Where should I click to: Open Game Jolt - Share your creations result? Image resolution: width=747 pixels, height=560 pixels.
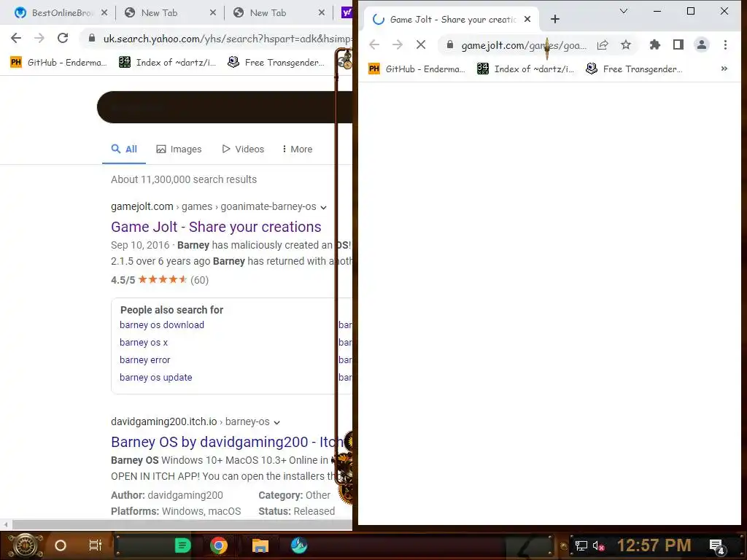(216, 227)
